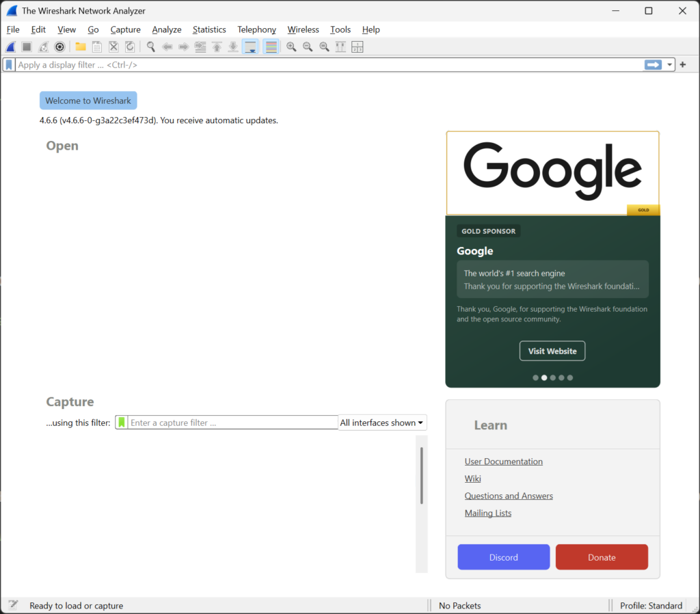Click the zoom in toolbar icon

[291, 47]
